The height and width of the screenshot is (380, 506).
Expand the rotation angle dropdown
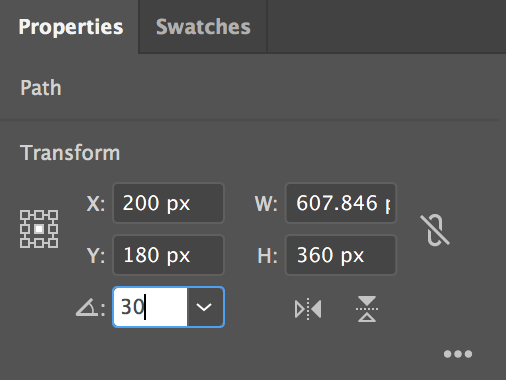[205, 307]
